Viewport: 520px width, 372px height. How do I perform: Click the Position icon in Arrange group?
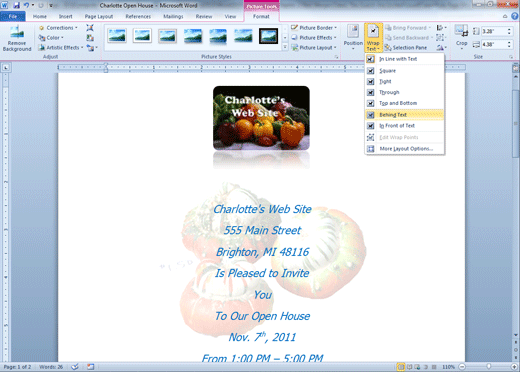tap(353, 37)
